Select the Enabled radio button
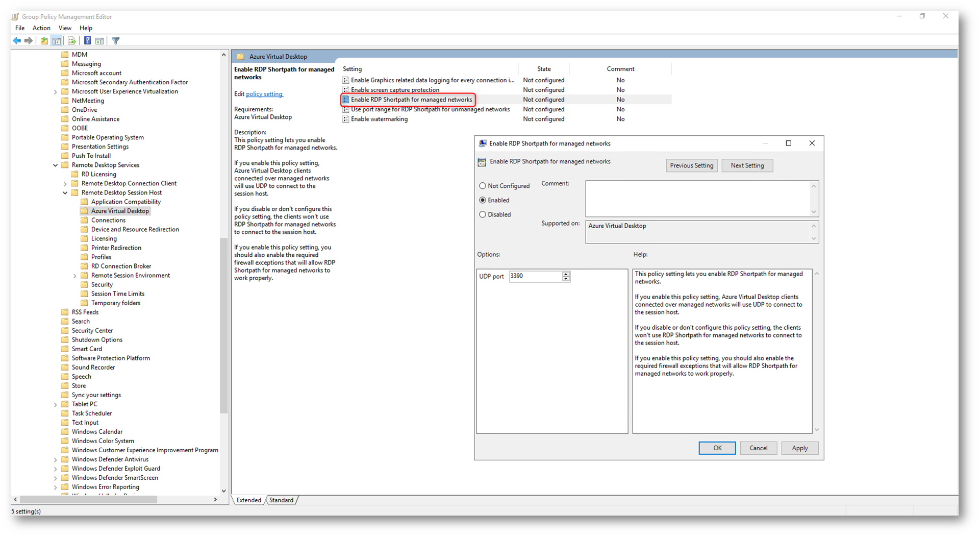Screen dimensions: 980x537 coord(483,201)
